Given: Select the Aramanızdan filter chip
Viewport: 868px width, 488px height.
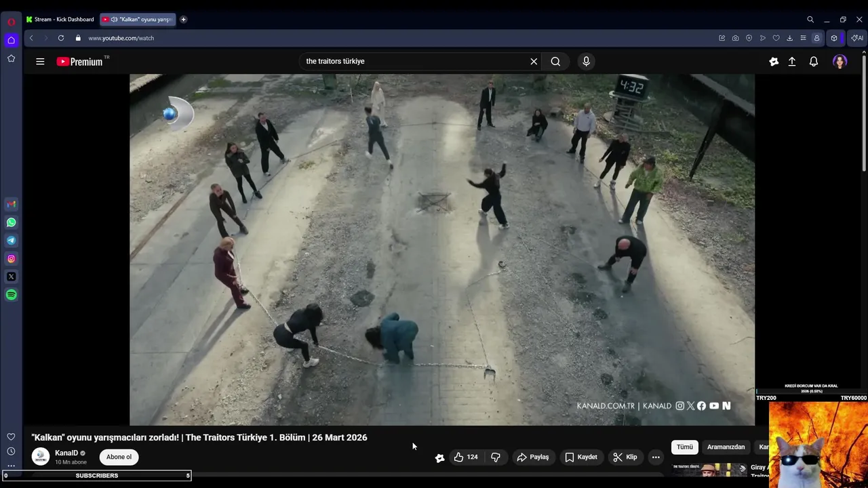Looking at the screenshot, I should coord(726,447).
